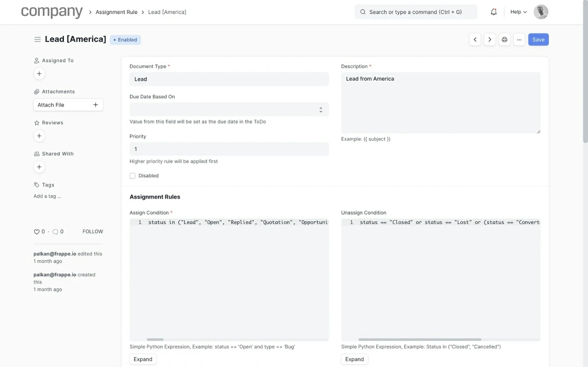588x367 pixels.
Task: Open the three-dots more options menu
Action: click(519, 40)
